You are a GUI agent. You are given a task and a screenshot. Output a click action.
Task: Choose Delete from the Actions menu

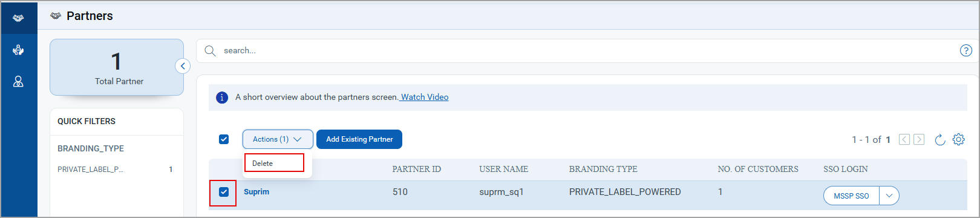pos(274,163)
